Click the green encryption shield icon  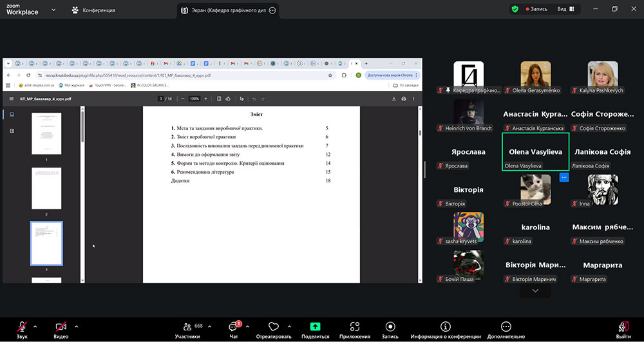[x=515, y=9]
